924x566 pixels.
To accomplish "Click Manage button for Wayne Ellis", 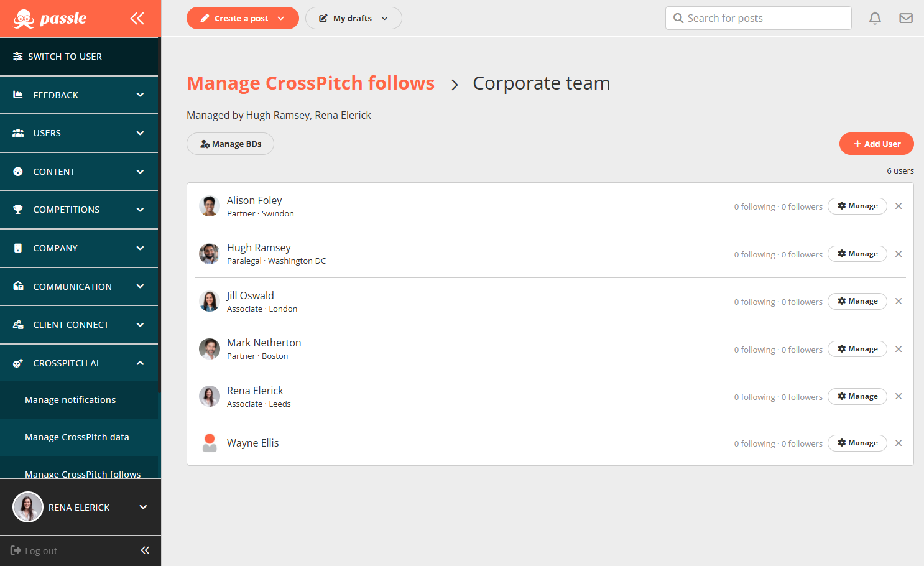I will pyautogui.click(x=857, y=443).
